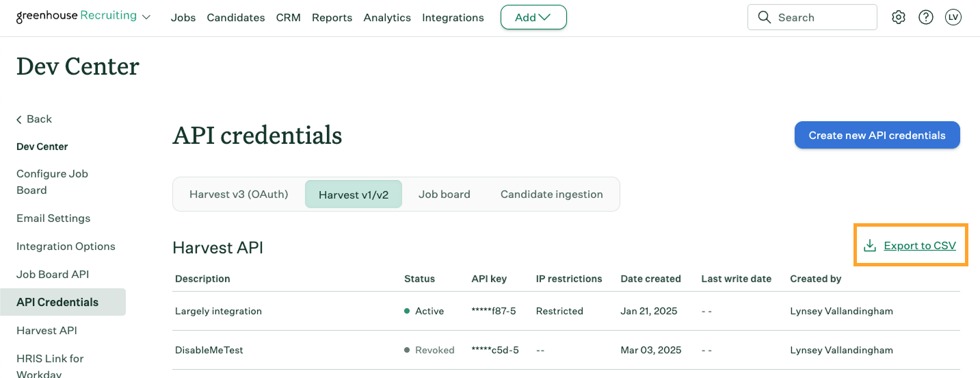Select the Harvest v1/v2 tab
The image size is (980, 378).
pyautogui.click(x=354, y=194)
